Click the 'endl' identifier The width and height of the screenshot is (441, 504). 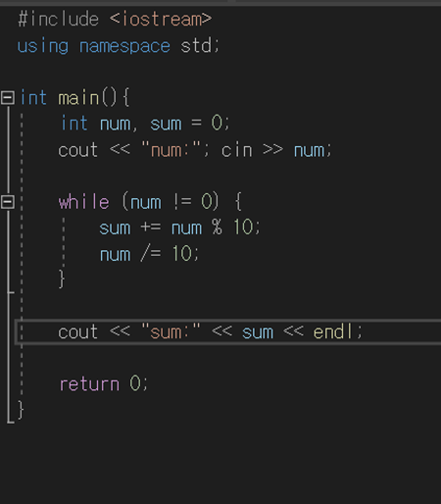click(333, 331)
